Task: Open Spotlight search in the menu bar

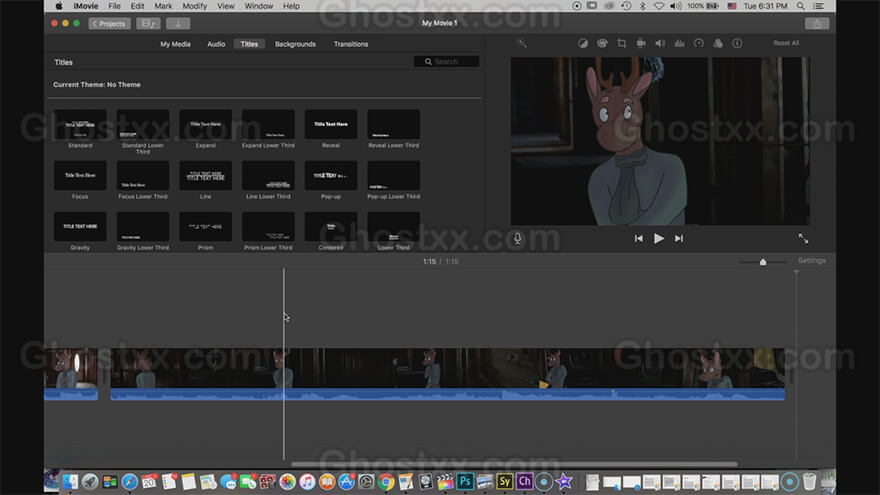Action: (800, 6)
